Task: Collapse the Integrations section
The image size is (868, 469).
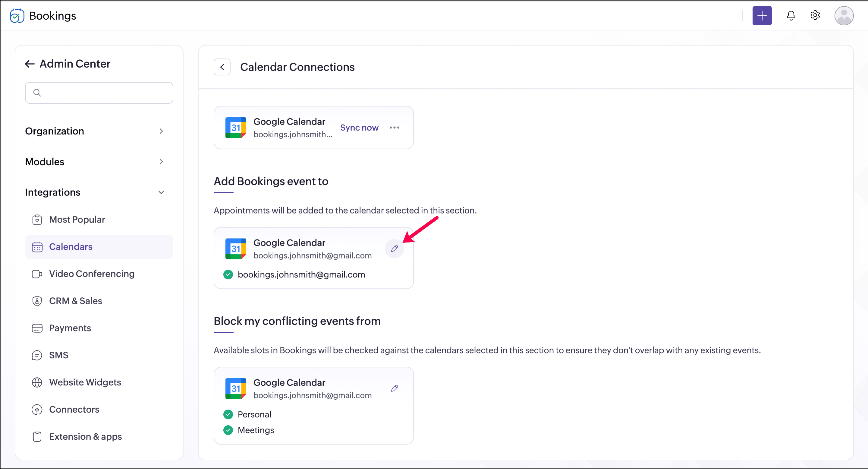Action: tap(95, 192)
